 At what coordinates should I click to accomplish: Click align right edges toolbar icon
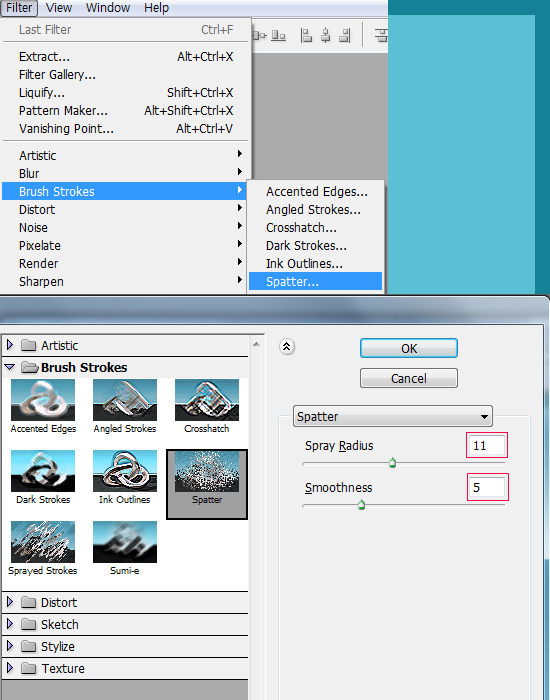click(345, 35)
